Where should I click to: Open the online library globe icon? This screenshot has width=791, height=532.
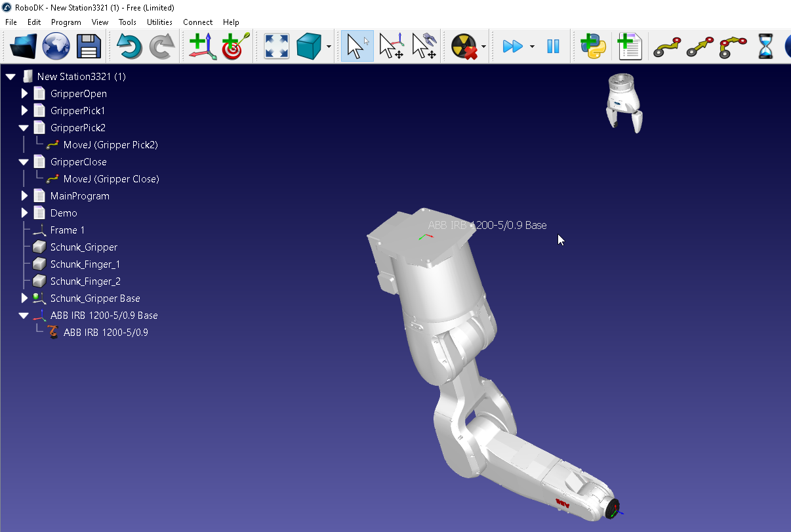pyautogui.click(x=56, y=47)
